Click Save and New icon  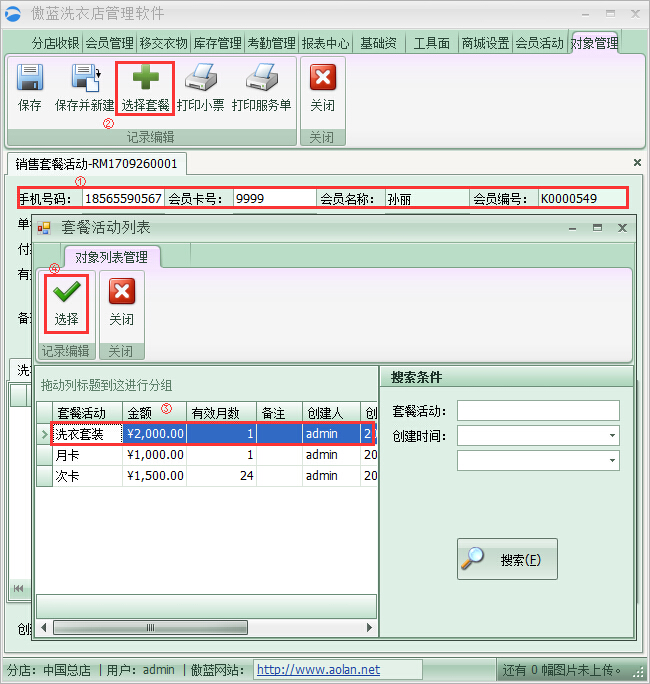pyautogui.click(x=84, y=78)
